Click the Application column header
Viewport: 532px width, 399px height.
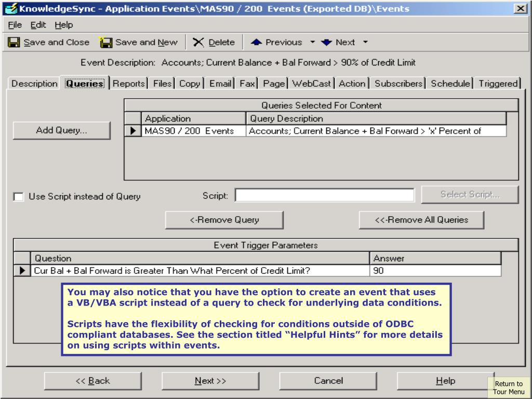194,118
